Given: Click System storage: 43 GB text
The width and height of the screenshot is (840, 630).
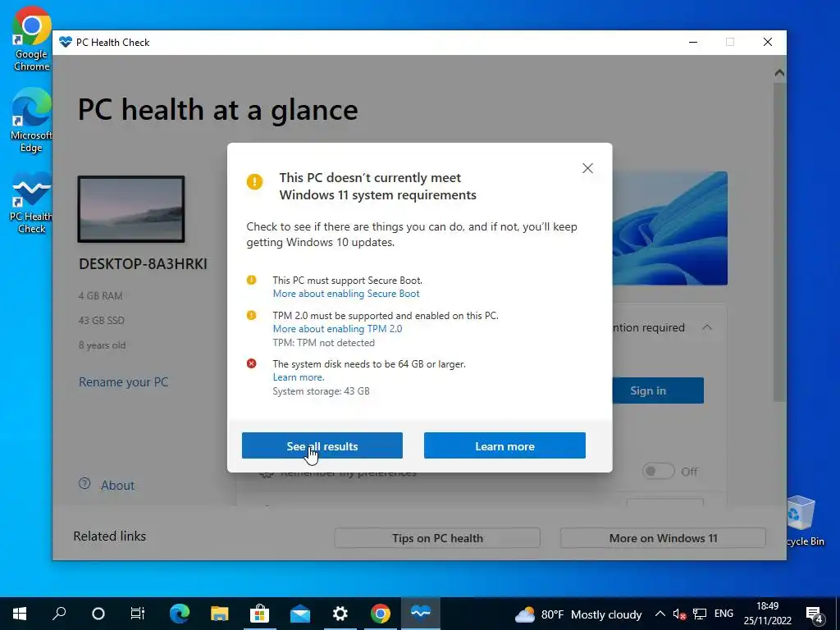Looking at the screenshot, I should click(321, 391).
